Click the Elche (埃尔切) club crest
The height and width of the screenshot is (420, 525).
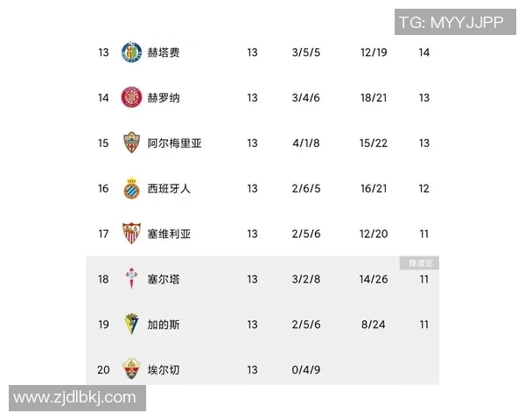tap(131, 369)
